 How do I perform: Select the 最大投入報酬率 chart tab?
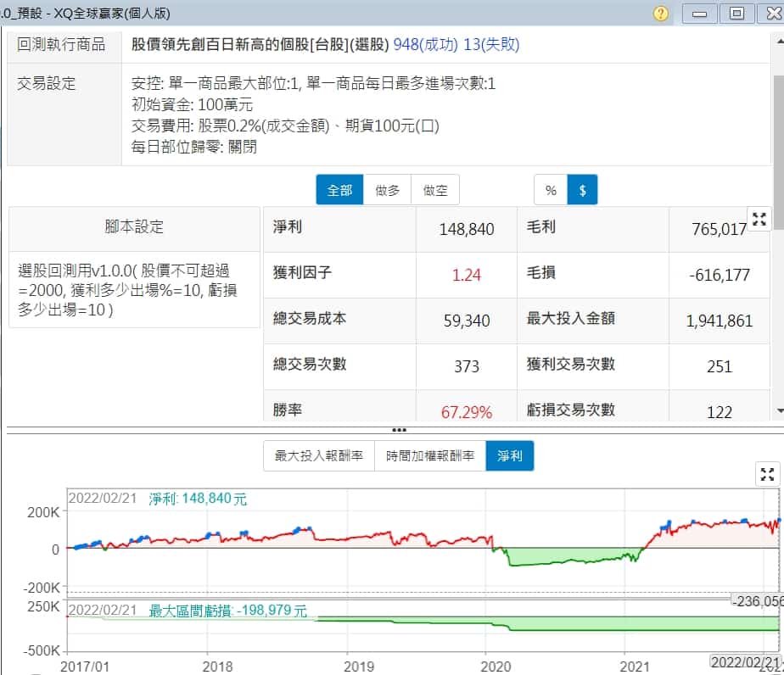click(x=318, y=456)
